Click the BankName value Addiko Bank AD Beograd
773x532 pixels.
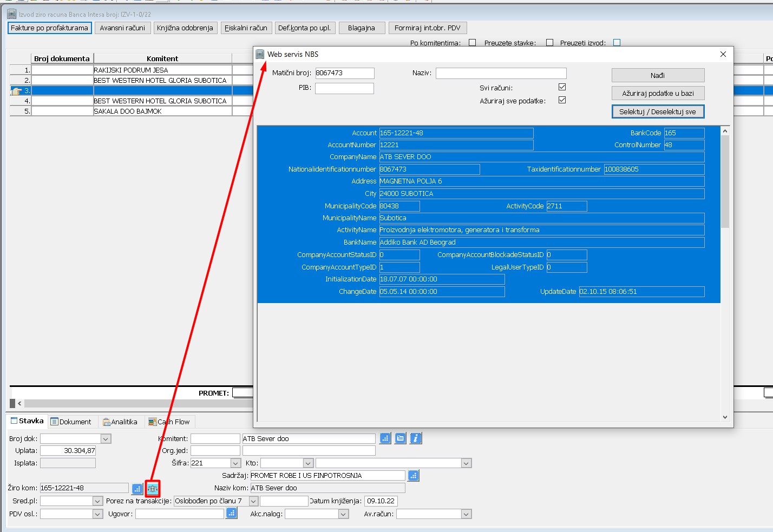542,242
